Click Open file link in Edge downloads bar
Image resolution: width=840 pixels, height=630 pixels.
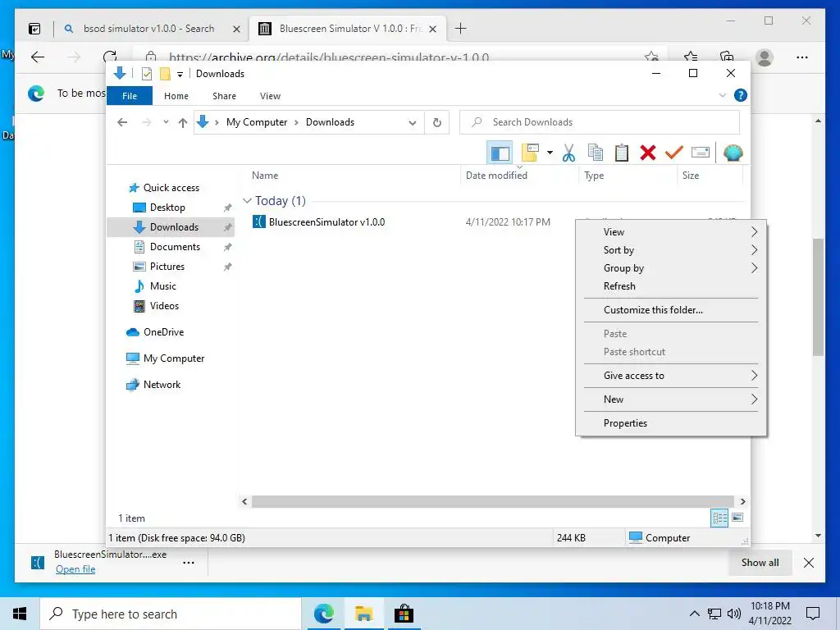click(x=75, y=569)
